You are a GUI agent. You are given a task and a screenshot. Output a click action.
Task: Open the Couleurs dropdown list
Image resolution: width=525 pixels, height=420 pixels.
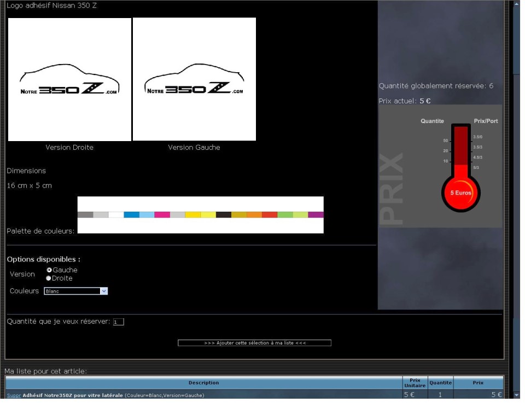[104, 291]
